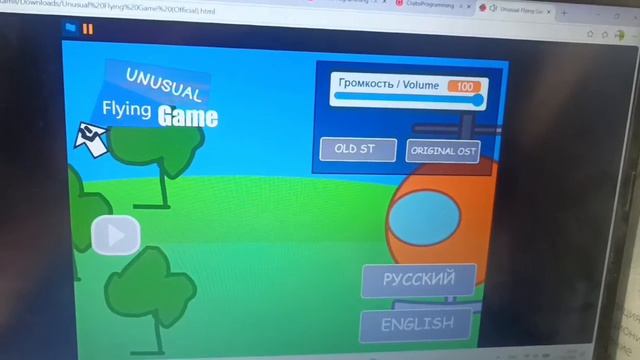Select the ORIGINAL OST soundtrack button
Image resolution: width=640 pixels, height=360 pixels.
click(x=443, y=151)
